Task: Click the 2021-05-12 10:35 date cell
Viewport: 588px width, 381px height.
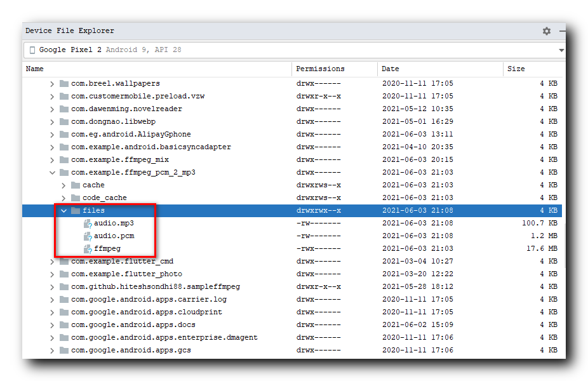Action: click(417, 109)
